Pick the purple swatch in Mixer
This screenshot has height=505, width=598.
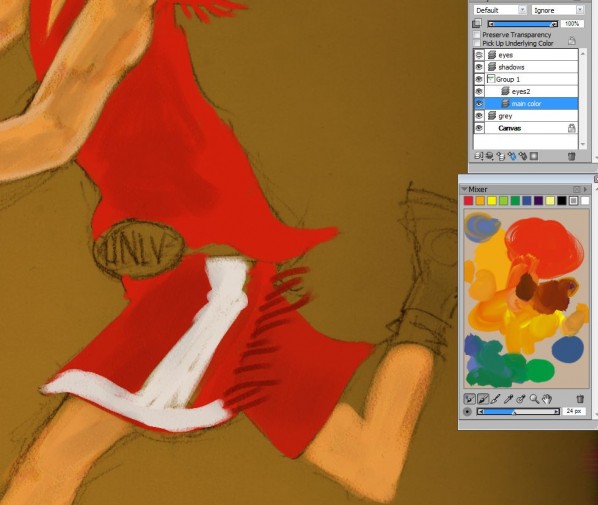coord(538,201)
